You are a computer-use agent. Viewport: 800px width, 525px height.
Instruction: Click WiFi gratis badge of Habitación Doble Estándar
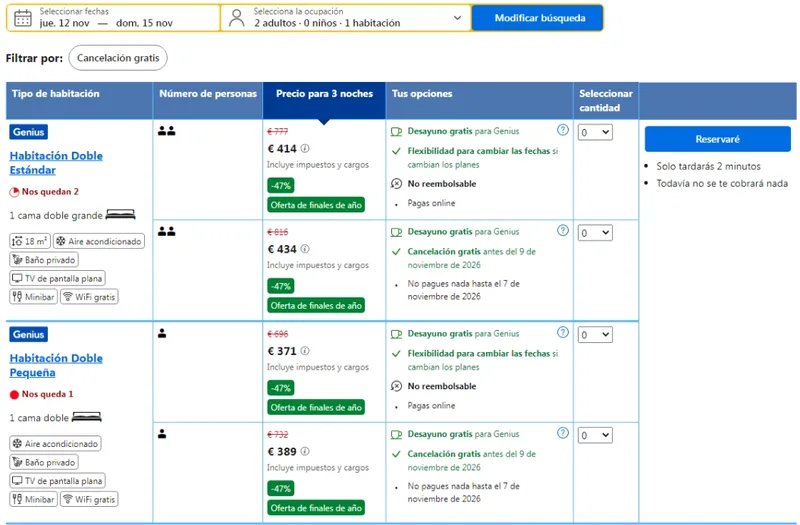89,297
